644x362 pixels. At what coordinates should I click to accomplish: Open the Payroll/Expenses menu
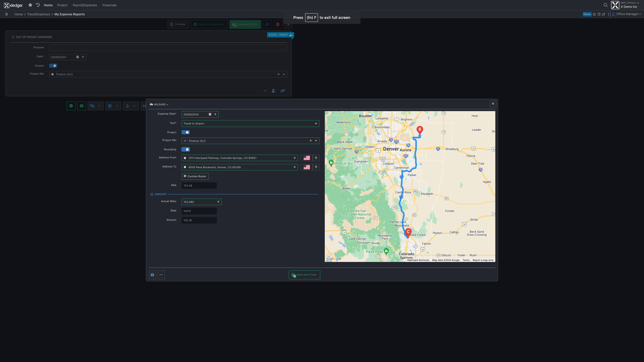coord(85,5)
